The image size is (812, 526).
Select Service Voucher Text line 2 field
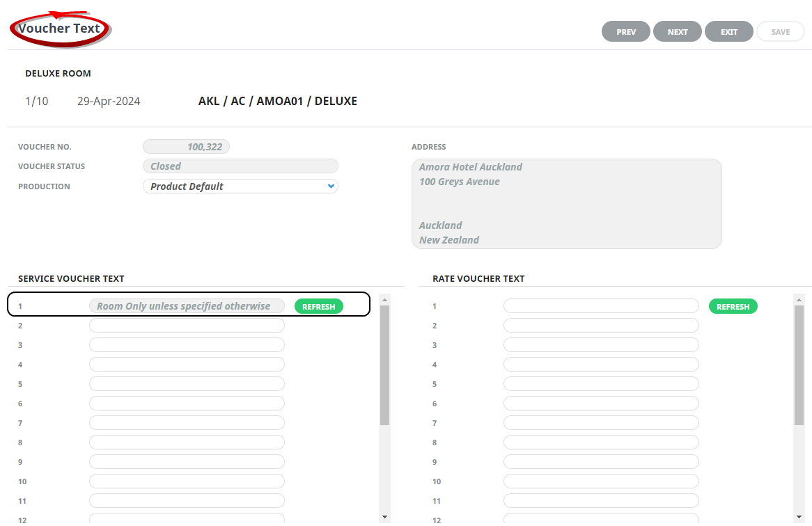[x=187, y=326]
